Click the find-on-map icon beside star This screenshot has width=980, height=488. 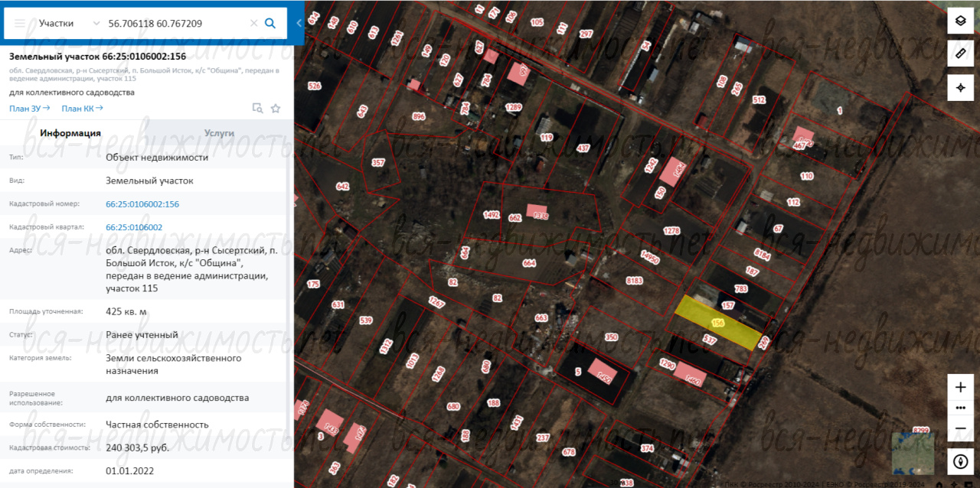tap(258, 109)
